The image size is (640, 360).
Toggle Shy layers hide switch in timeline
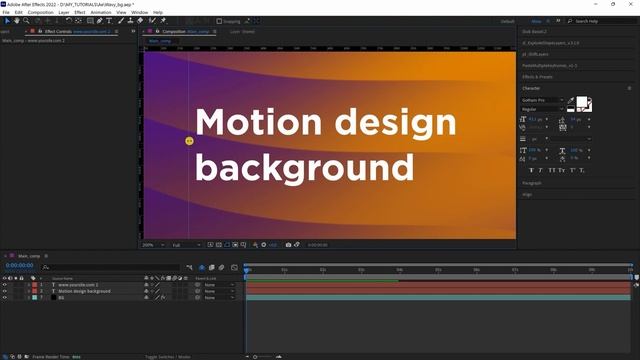click(x=202, y=268)
